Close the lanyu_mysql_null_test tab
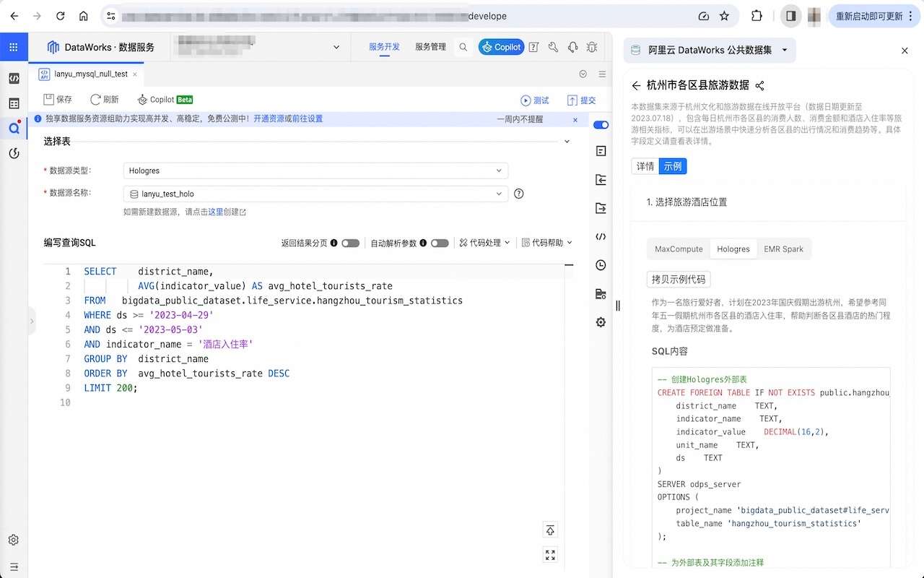The height and width of the screenshot is (578, 924). [x=136, y=74]
